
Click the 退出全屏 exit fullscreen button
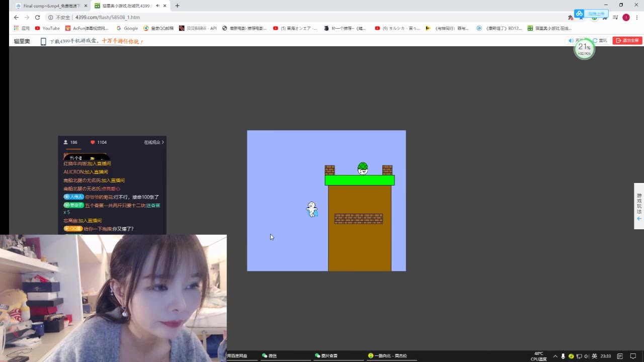click(x=627, y=41)
